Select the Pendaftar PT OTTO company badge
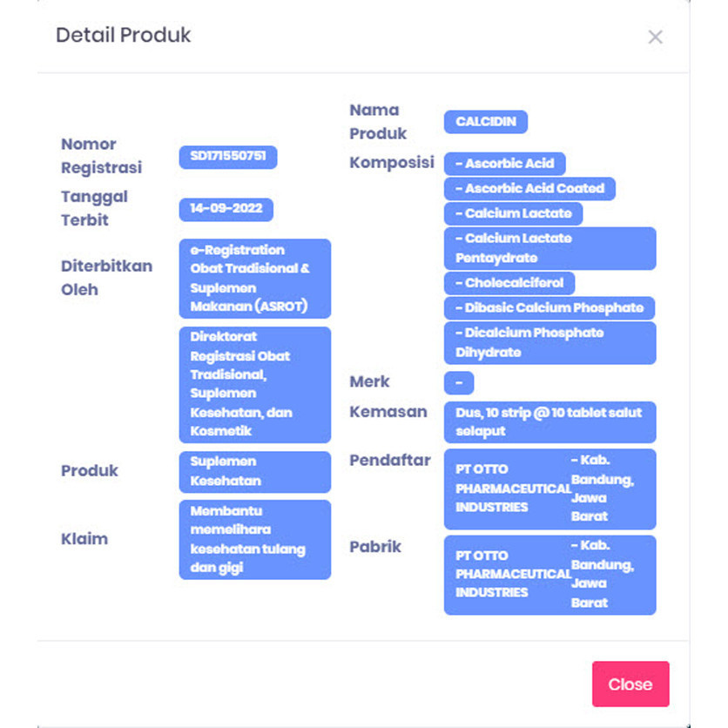Image resolution: width=728 pixels, height=728 pixels. [x=549, y=489]
